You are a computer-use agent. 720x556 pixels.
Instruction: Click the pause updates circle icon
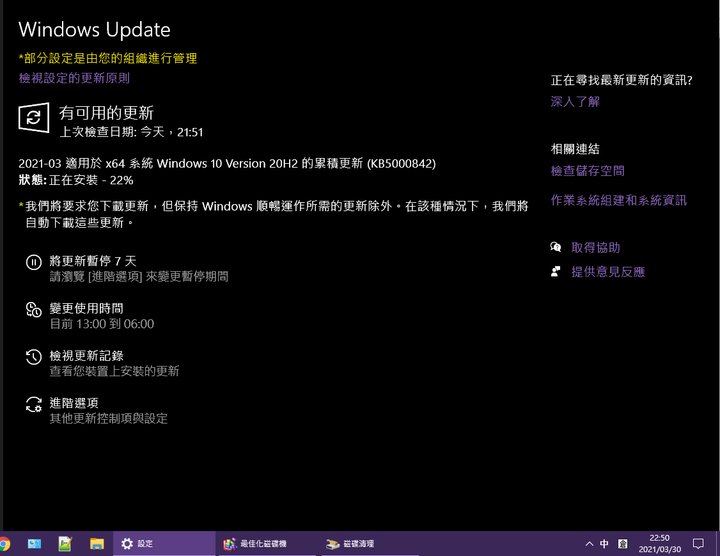34,262
